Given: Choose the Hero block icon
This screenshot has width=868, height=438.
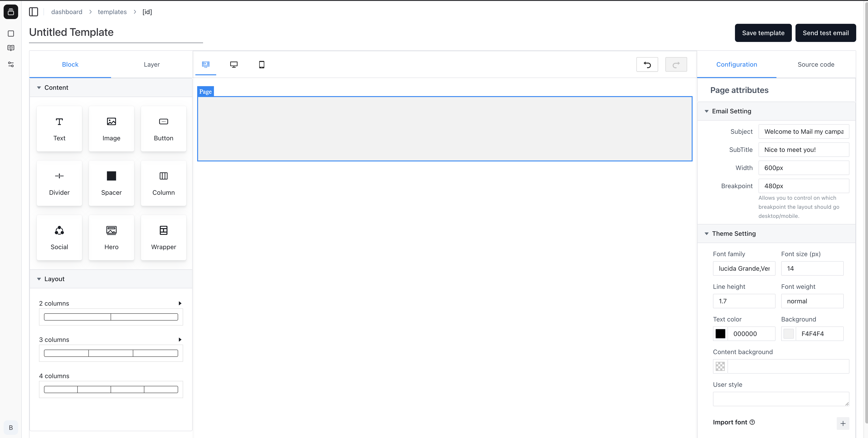Looking at the screenshot, I should click(x=111, y=230).
